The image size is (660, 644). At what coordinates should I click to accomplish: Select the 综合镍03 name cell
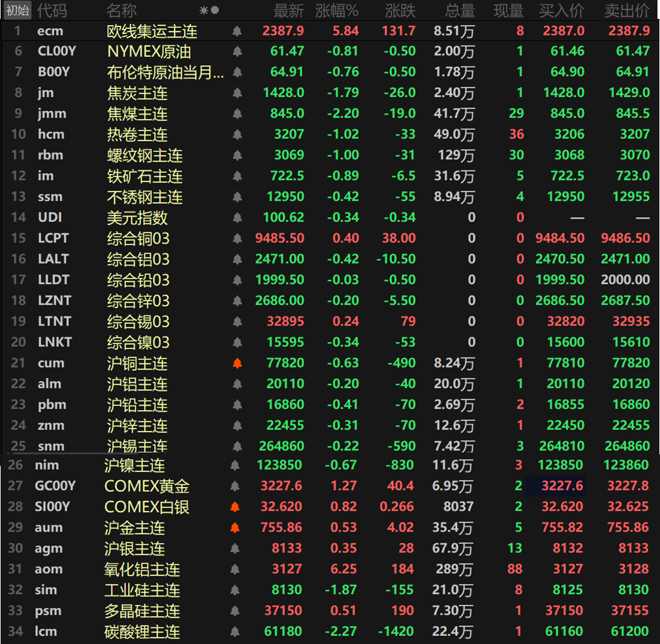[x=138, y=342]
